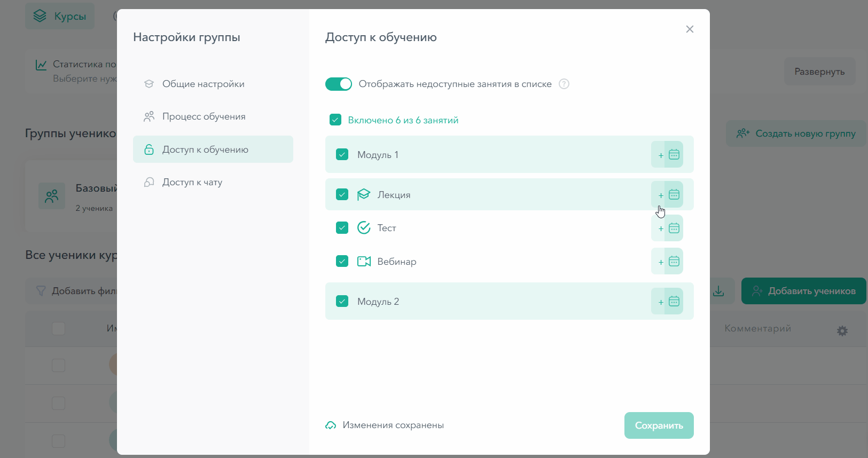This screenshot has height=458, width=868.
Task: Add schedule date for Вебинар
Action: 667,261
